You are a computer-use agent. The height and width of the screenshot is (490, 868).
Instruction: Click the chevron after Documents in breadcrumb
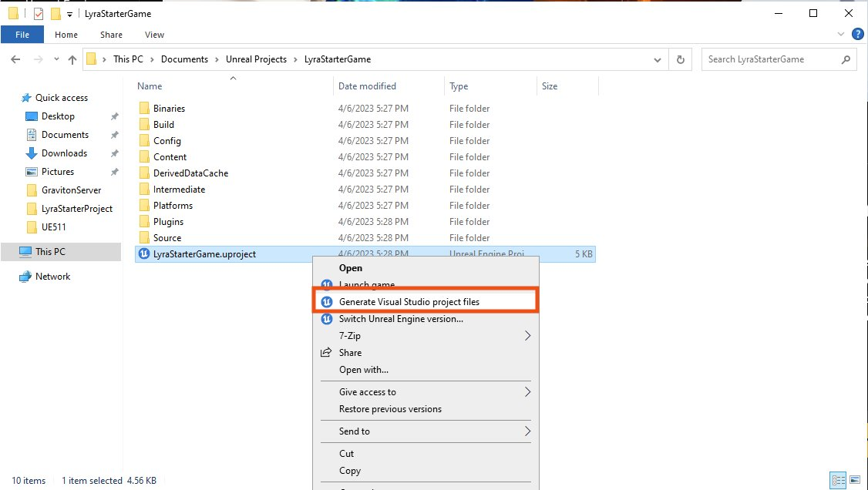click(217, 59)
